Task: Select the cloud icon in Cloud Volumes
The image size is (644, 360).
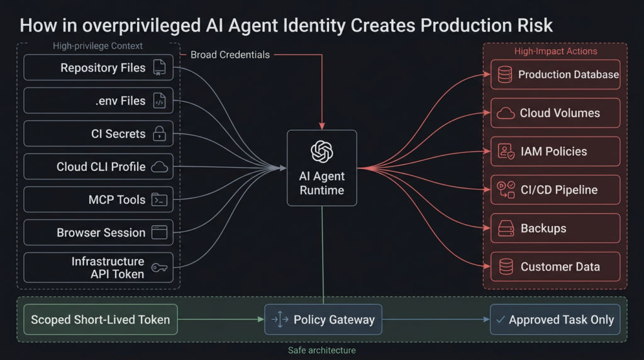Action: coord(506,113)
